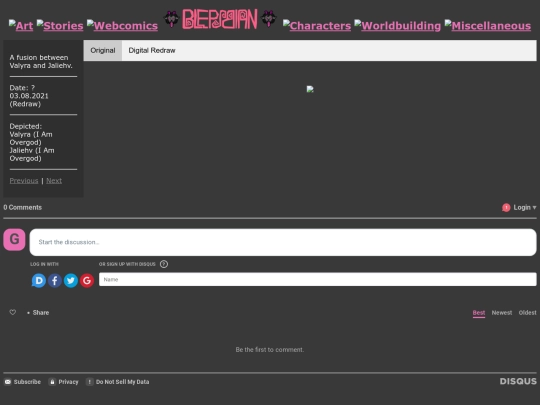
Task: Open the Miscellaneous link
Action: (x=488, y=25)
